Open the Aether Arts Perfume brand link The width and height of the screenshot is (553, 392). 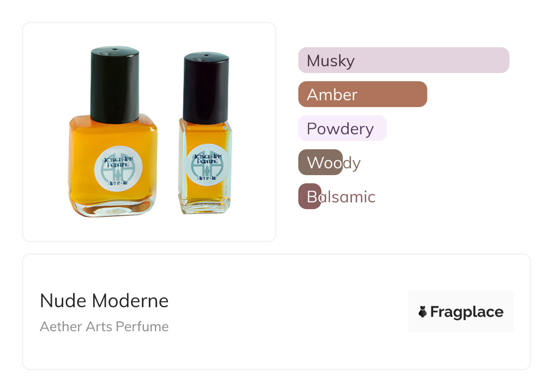(104, 327)
